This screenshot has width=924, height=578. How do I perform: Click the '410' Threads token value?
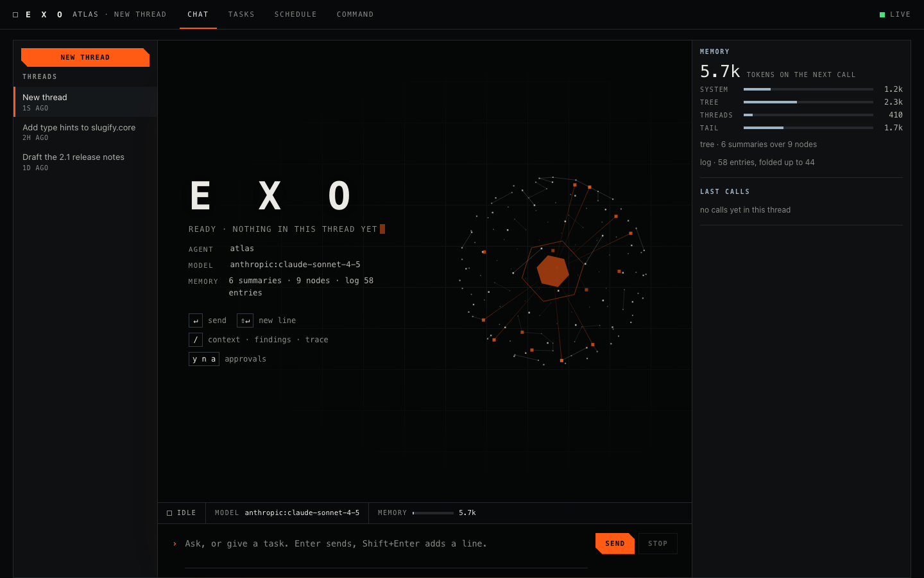[x=896, y=115]
